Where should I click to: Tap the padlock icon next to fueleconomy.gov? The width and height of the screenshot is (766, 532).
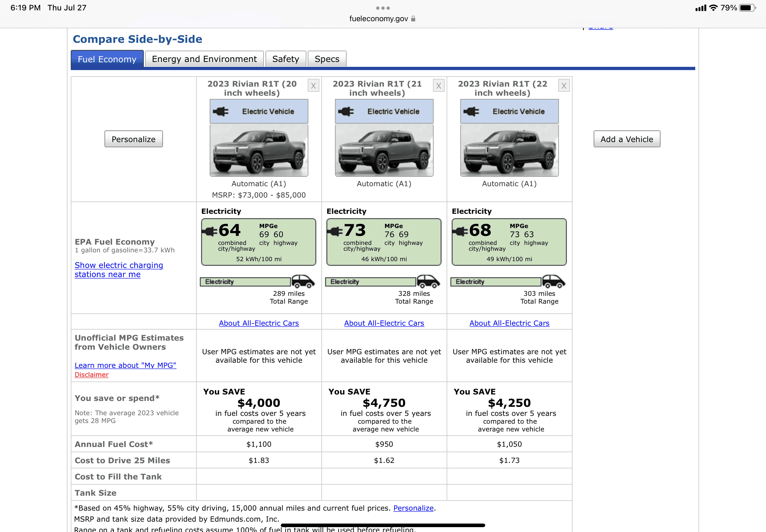click(x=413, y=19)
